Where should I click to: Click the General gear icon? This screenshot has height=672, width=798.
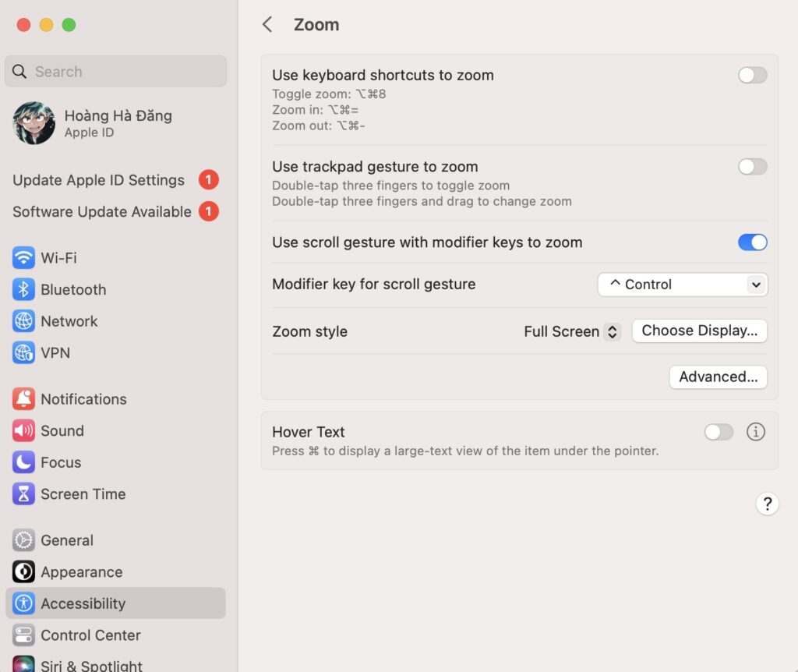pos(23,540)
